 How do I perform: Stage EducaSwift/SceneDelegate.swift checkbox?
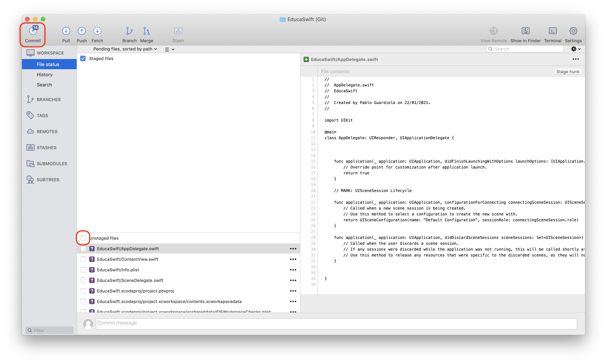(83, 280)
